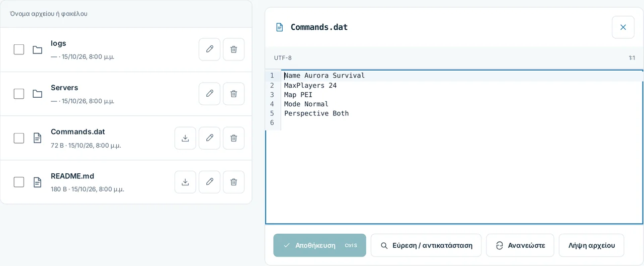
Task: Delete Commands.dat via trash icon
Action: coord(233,138)
